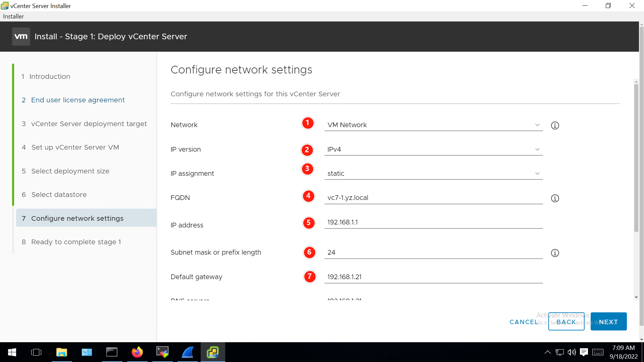The image size is (644, 362).
Task: Open Firefox from the taskbar
Action: point(137,352)
